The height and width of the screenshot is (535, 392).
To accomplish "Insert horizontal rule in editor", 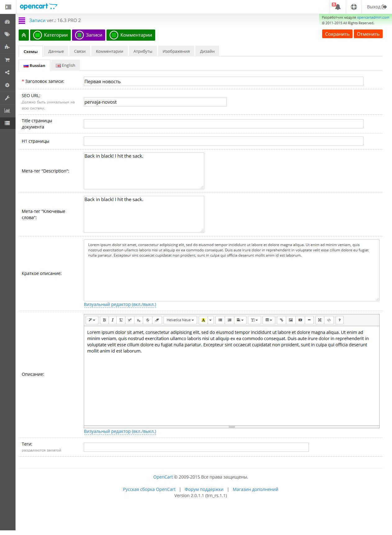I will pos(309,320).
